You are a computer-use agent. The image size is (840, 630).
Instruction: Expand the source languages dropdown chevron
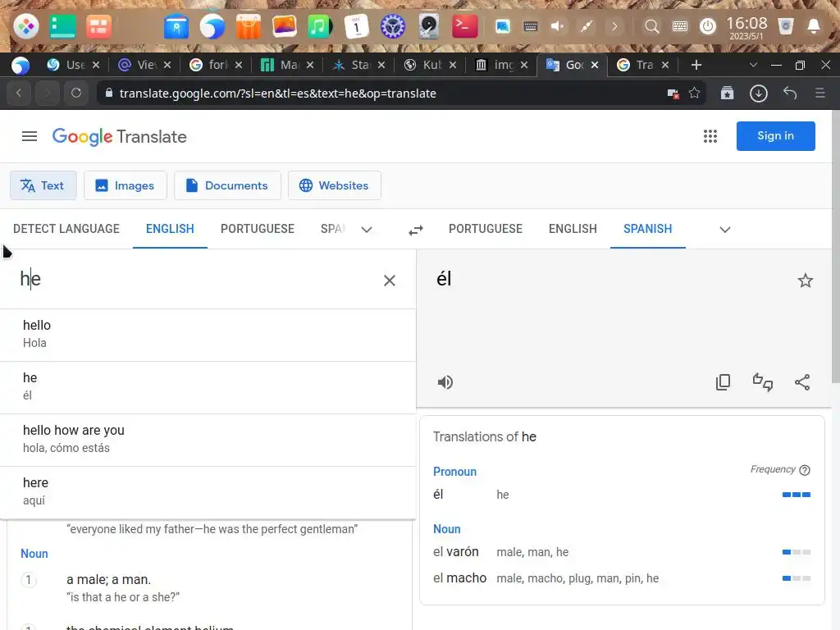pyautogui.click(x=367, y=230)
